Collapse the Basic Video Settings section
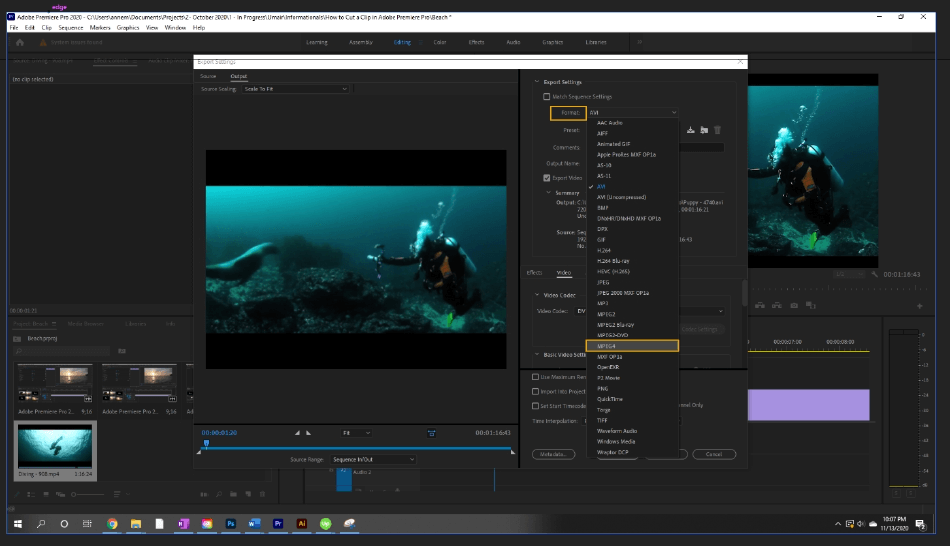 (x=537, y=355)
